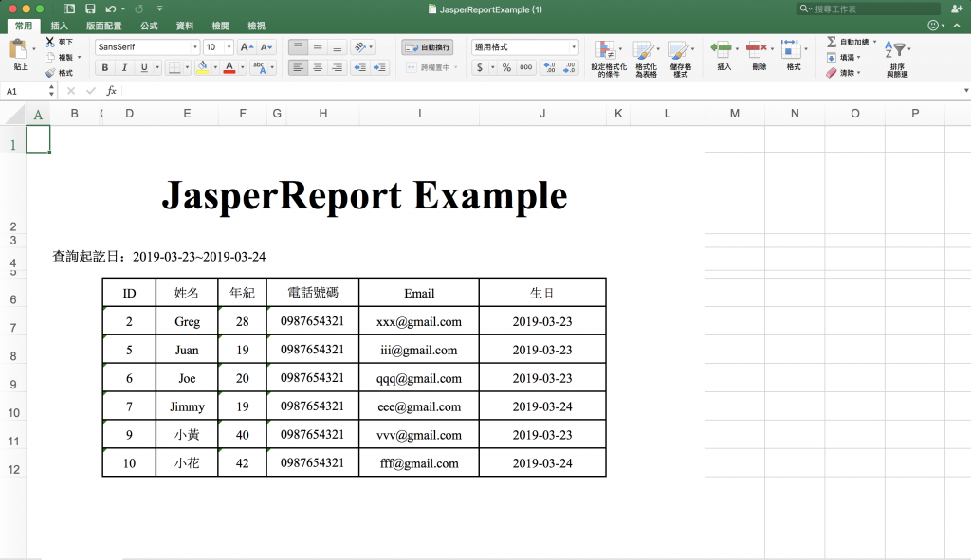Image resolution: width=971 pixels, height=560 pixels.
Task: Switch to the 檢視 (View) tab
Action: coord(256,26)
